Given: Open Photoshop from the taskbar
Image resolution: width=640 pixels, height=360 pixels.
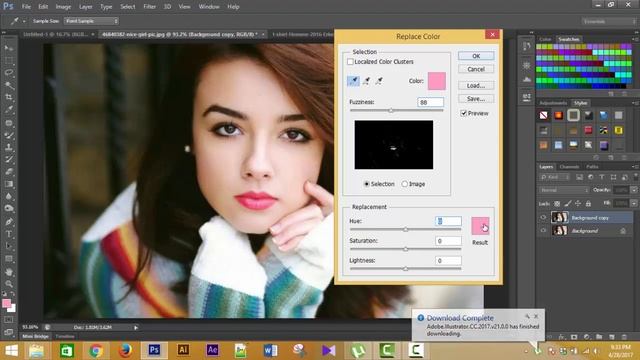Looking at the screenshot, I should 154,350.
